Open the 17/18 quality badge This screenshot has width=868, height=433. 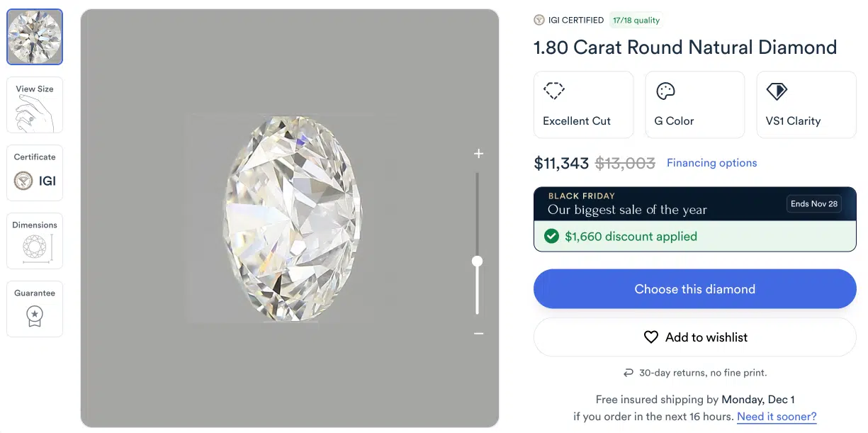click(x=636, y=20)
